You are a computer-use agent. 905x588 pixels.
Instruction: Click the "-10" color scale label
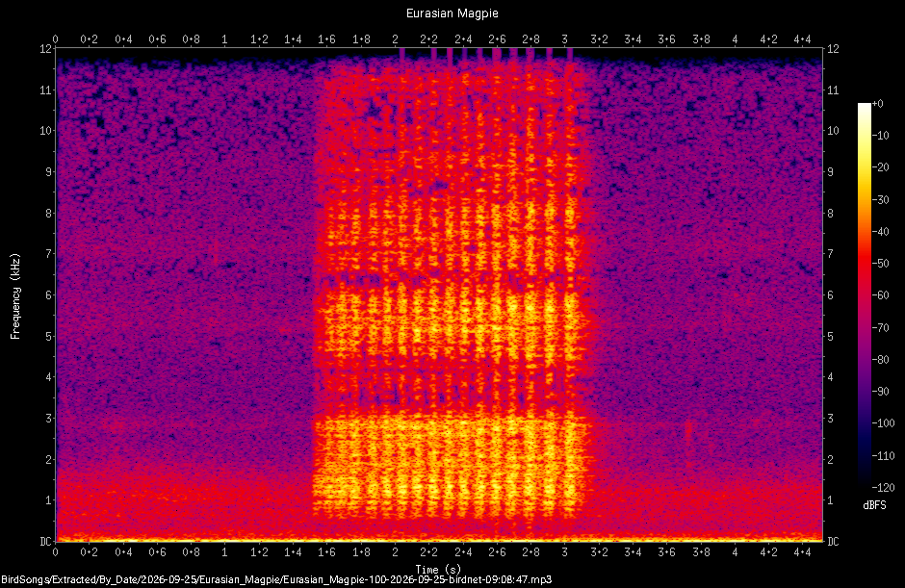tap(880, 136)
